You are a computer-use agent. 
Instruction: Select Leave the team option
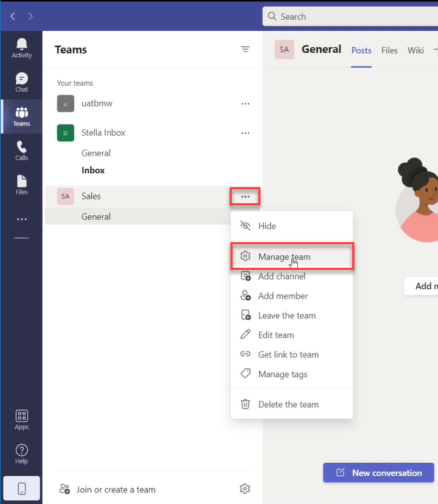[292, 315]
